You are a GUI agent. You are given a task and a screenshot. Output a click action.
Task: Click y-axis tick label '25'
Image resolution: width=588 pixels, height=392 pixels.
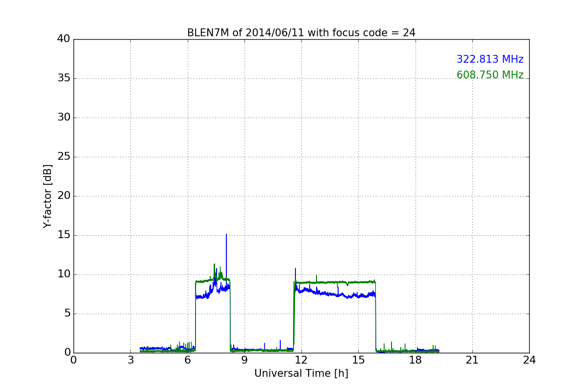click(64, 157)
